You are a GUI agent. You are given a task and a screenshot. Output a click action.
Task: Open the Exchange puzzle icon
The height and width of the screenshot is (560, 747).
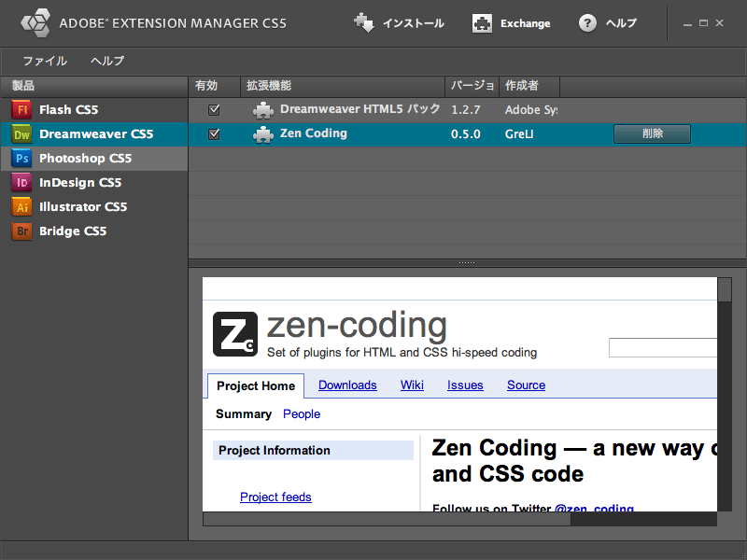click(482, 22)
